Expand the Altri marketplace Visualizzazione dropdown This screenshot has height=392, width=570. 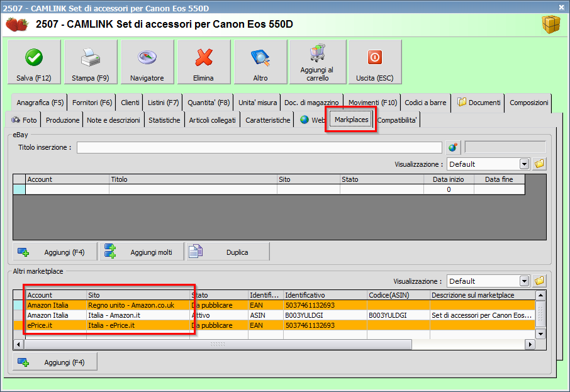[x=524, y=281]
